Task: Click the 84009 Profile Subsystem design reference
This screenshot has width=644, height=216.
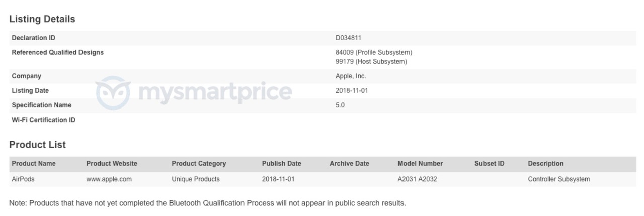Action: (374, 52)
